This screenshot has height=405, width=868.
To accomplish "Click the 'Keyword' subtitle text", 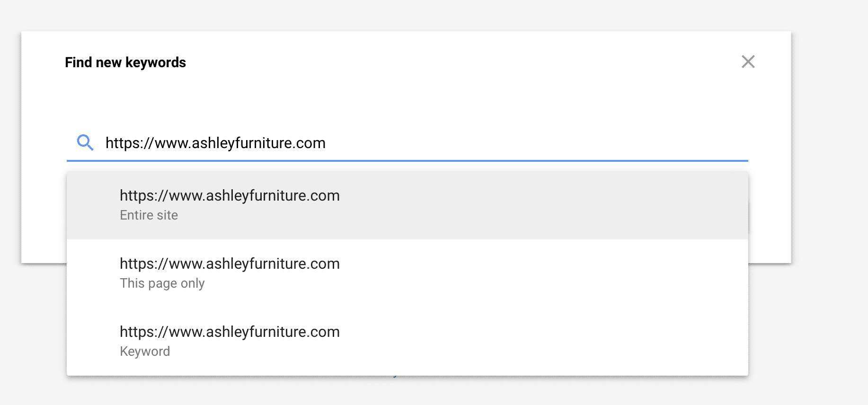I will tap(145, 352).
